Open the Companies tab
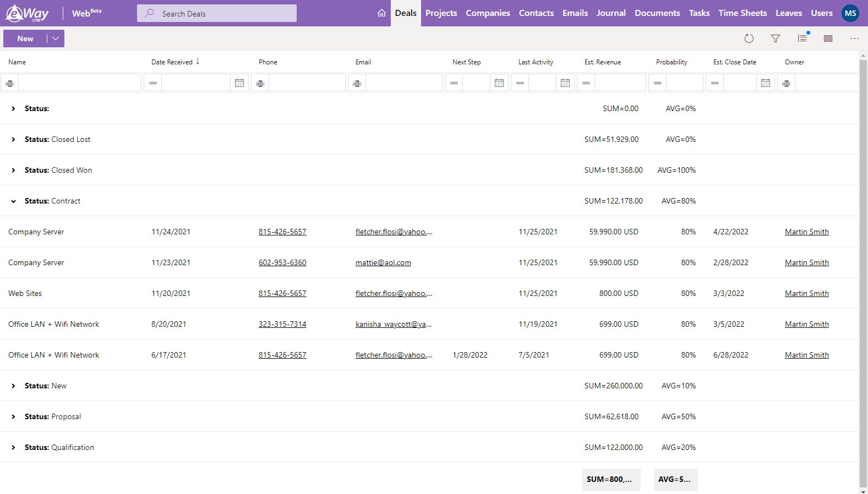 click(x=488, y=13)
